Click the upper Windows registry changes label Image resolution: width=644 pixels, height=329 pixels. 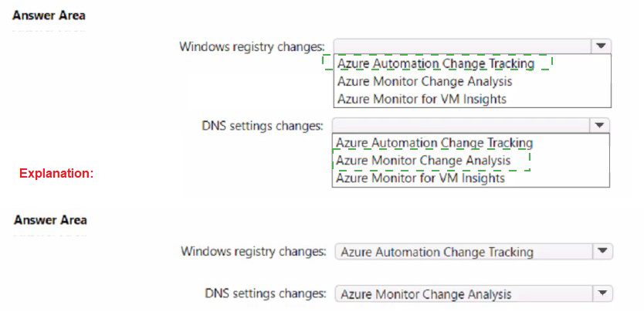tap(252, 46)
